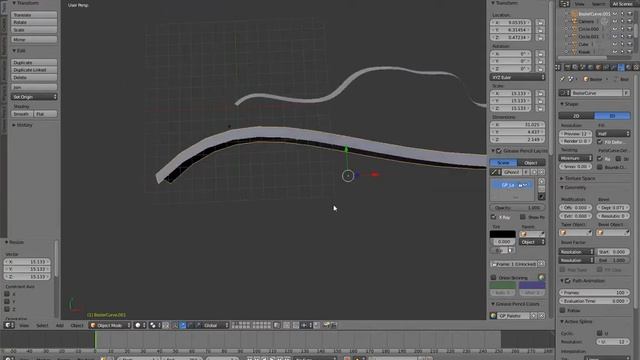Click the Mirror button
Screen dimensions: 640x360
[34, 40]
